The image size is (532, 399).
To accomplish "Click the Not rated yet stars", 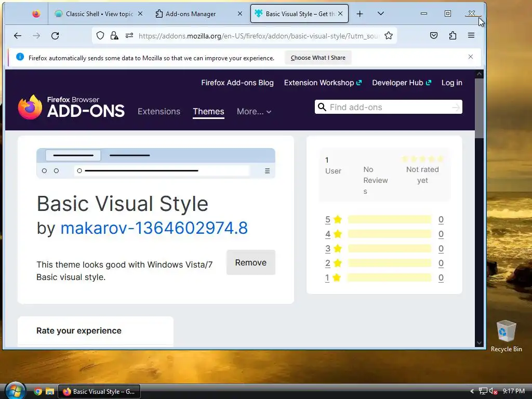I will click(x=422, y=159).
